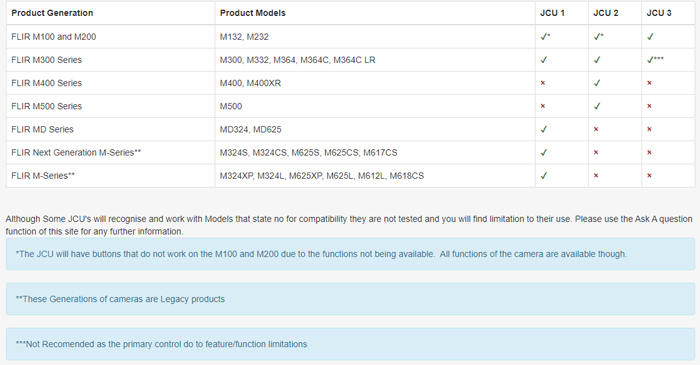
Task: Click JCU 3 checkmark for M300 Series
Action: coord(650,60)
